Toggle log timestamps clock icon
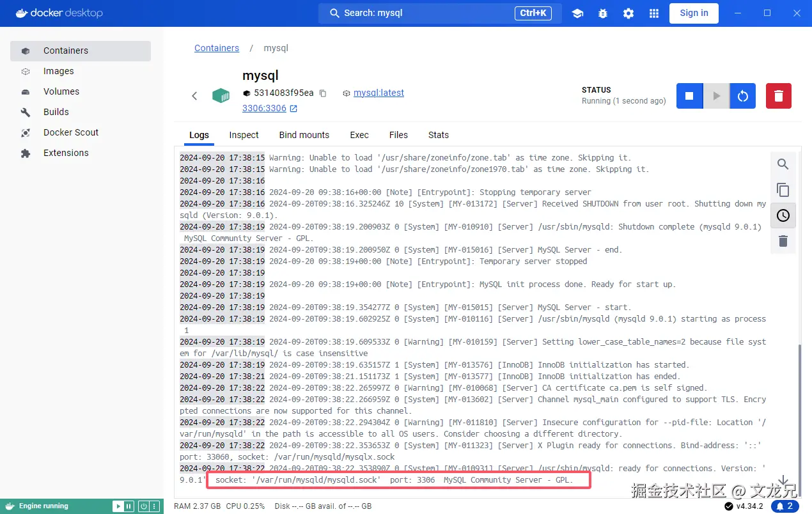Screen dimensions: 812x514 pos(783,215)
